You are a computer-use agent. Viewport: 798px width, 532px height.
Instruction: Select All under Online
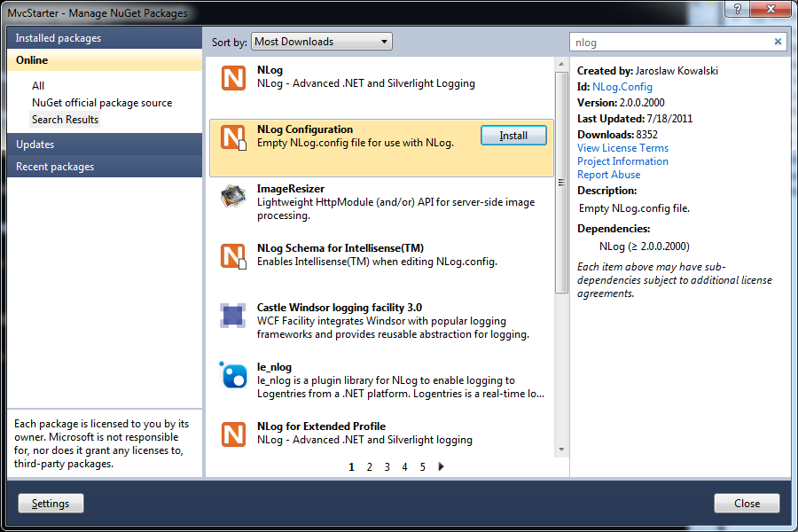[38, 85]
